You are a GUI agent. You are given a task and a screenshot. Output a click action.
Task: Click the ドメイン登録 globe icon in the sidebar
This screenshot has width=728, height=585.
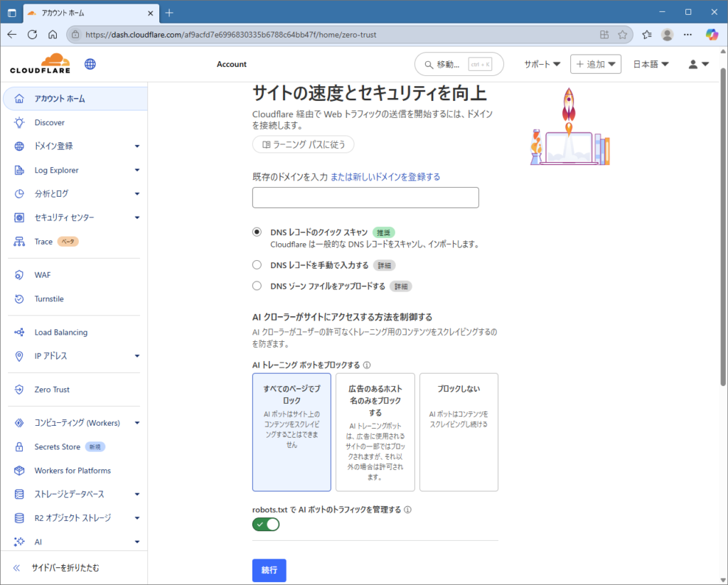tap(19, 146)
